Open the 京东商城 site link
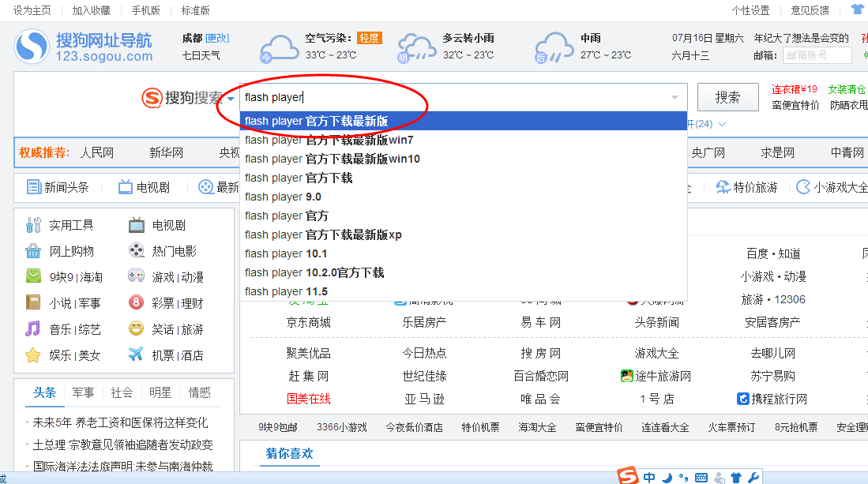This screenshot has width=868, height=484. (308, 322)
